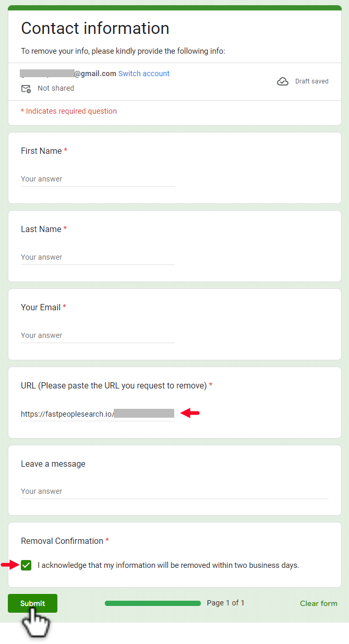The width and height of the screenshot is (349, 644).
Task: Click the Draft saved cloud icon
Action: click(x=283, y=81)
